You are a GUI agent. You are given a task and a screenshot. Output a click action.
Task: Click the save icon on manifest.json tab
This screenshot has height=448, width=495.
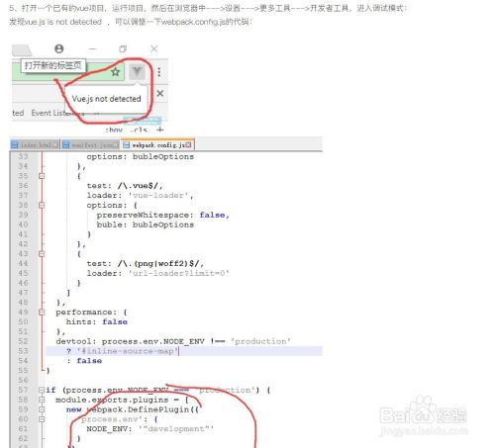66,144
